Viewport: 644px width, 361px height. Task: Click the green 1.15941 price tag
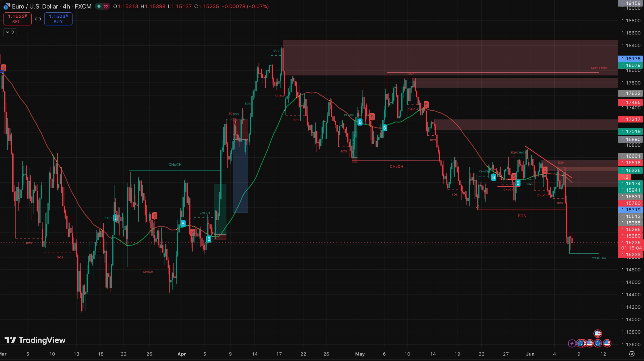(x=631, y=190)
